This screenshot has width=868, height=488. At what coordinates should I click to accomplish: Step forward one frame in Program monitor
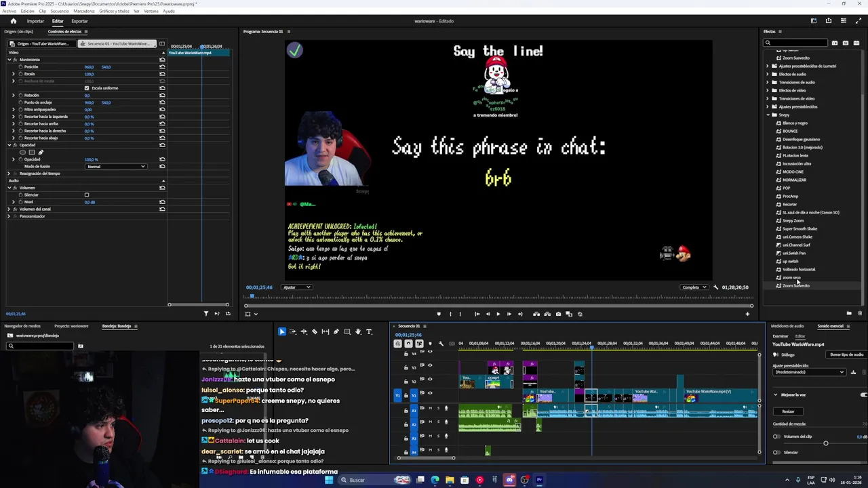coord(509,314)
